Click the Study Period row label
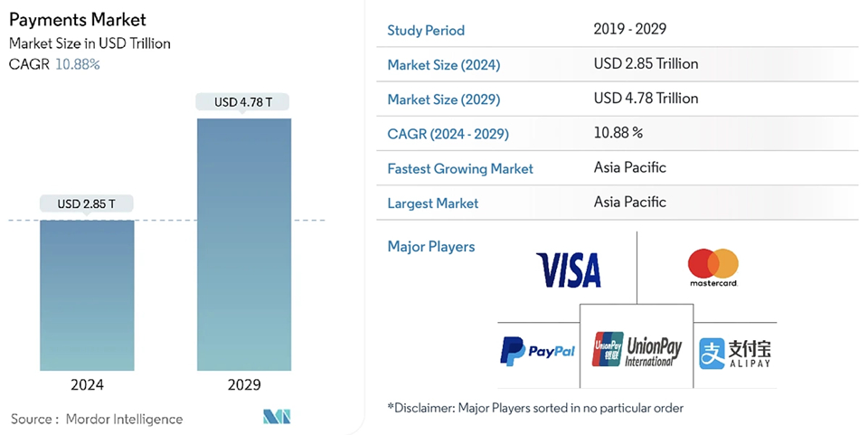Viewport: 868px width, 435px height. point(426,31)
